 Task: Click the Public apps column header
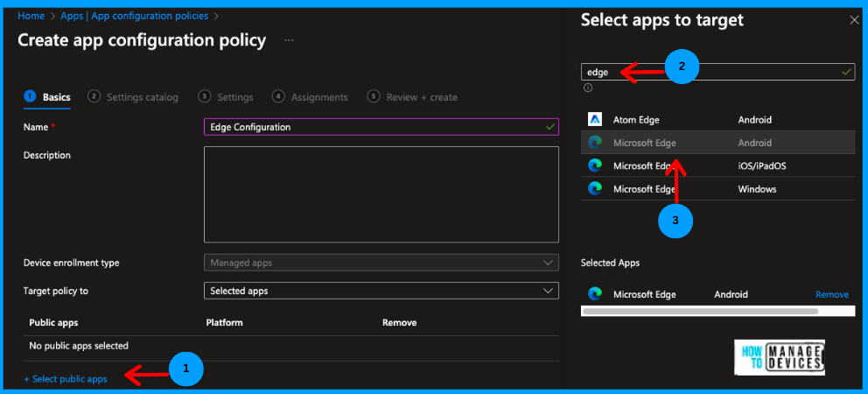pos(53,322)
